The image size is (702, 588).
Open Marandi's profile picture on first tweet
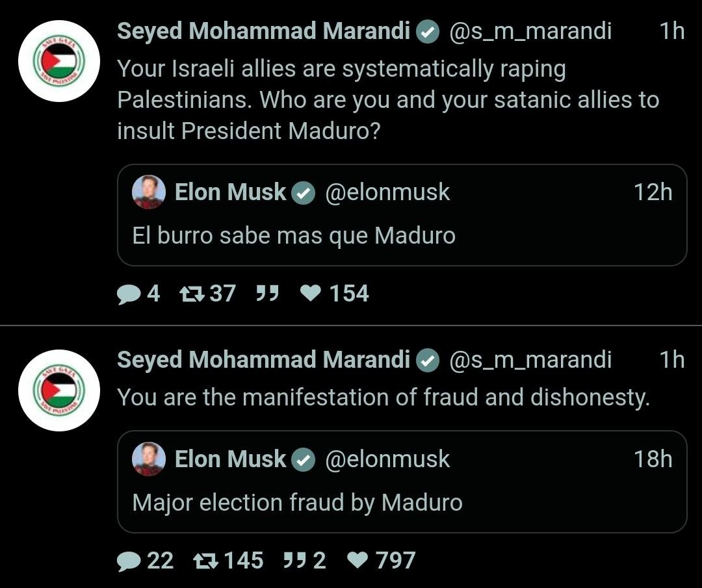(x=59, y=61)
